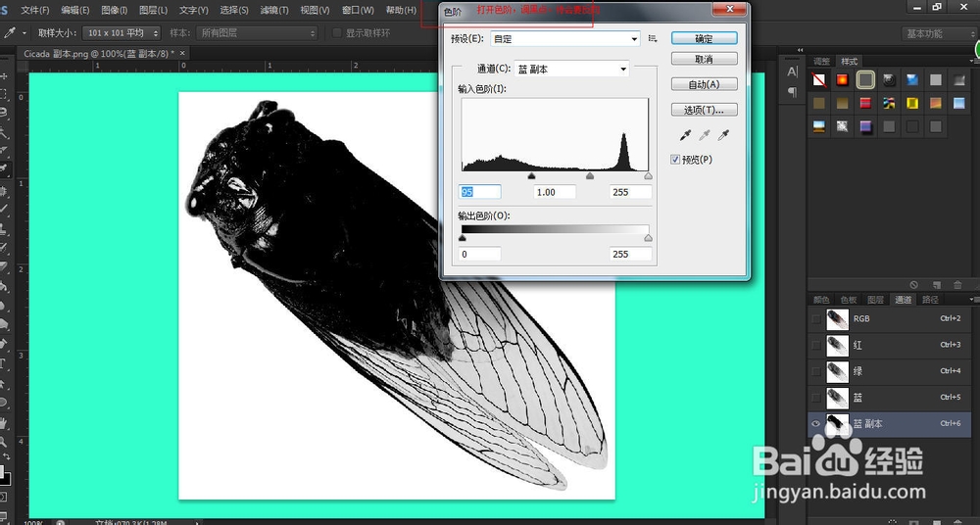
Task: Show the 蓝 (blue) channel visibility
Action: tap(815, 398)
